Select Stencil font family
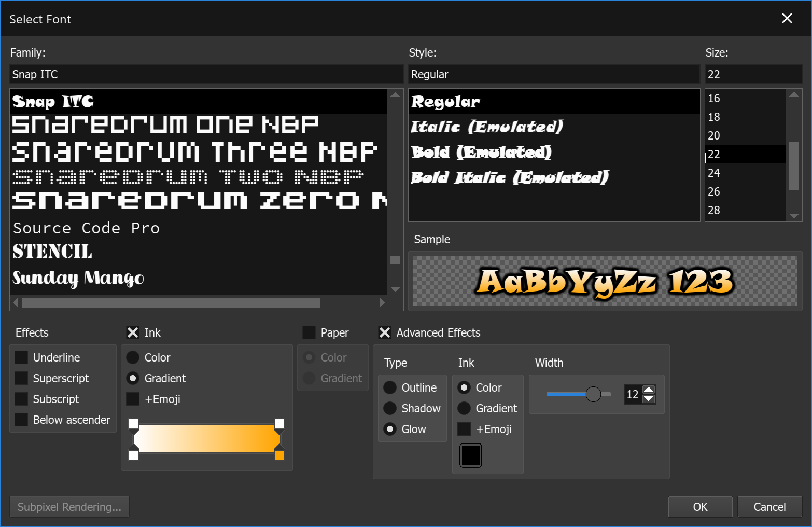Viewport: 812px width, 527px height. 199,252
